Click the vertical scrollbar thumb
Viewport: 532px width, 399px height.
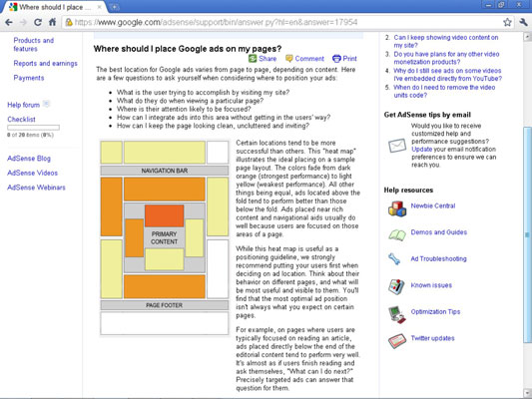(527, 234)
